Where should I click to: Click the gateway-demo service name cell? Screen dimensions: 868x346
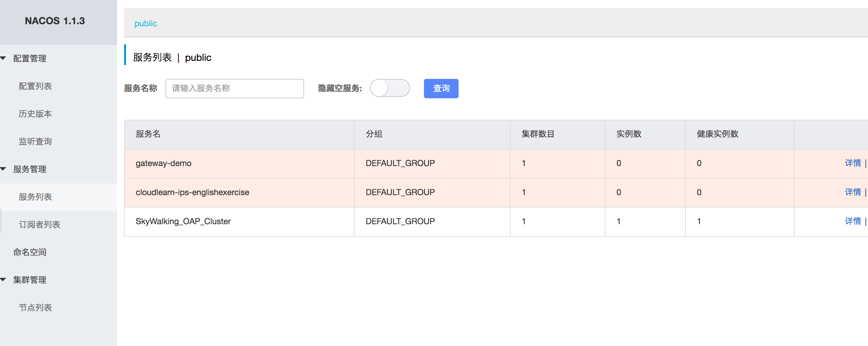click(x=163, y=163)
